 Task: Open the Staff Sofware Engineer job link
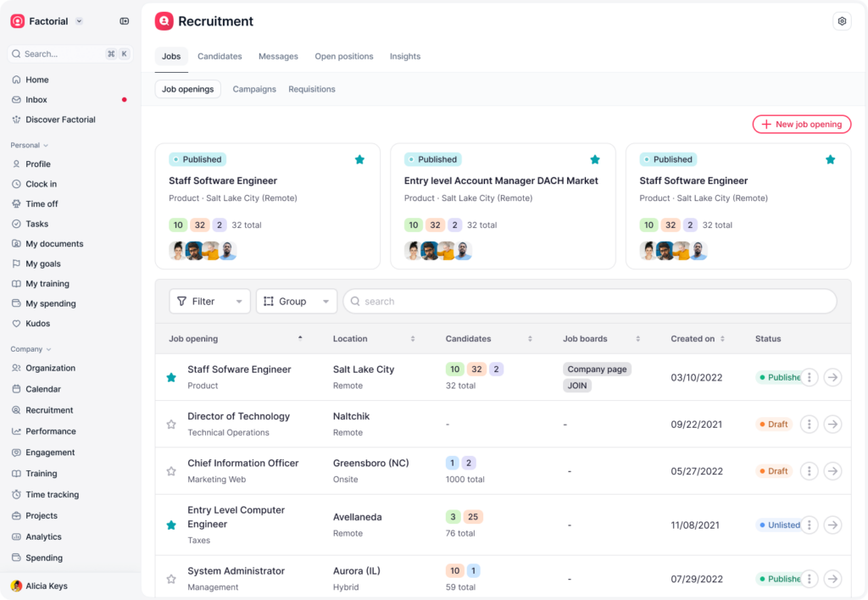pos(239,369)
